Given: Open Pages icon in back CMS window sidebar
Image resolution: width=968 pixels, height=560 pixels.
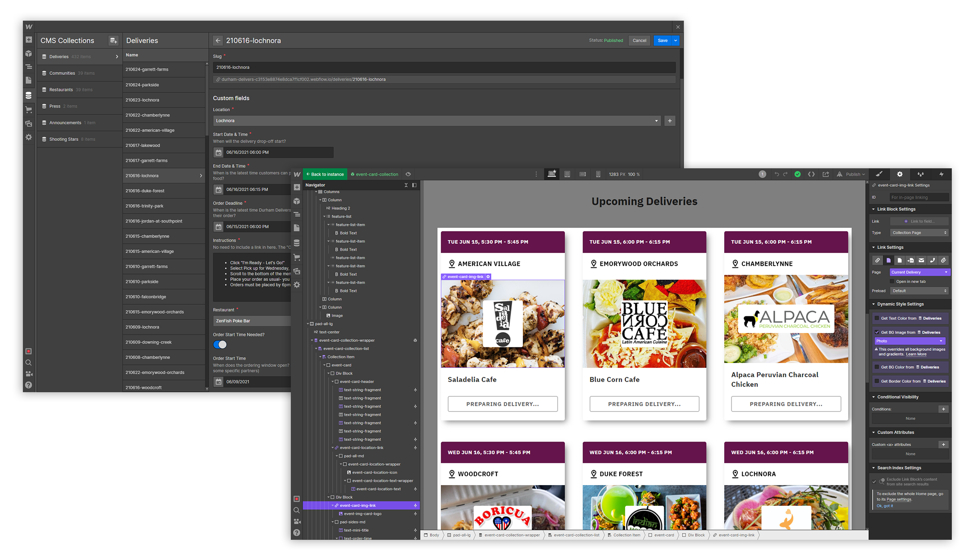Looking at the screenshot, I should point(29,80).
